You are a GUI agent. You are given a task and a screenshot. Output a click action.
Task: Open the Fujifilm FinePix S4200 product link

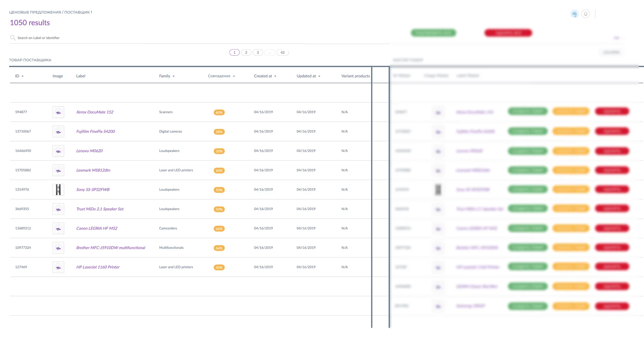pyautogui.click(x=95, y=131)
